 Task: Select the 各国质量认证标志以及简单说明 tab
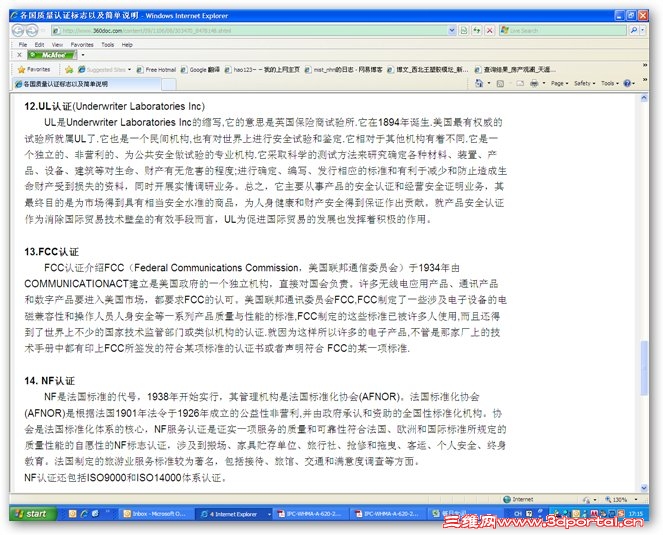[x=87, y=84]
